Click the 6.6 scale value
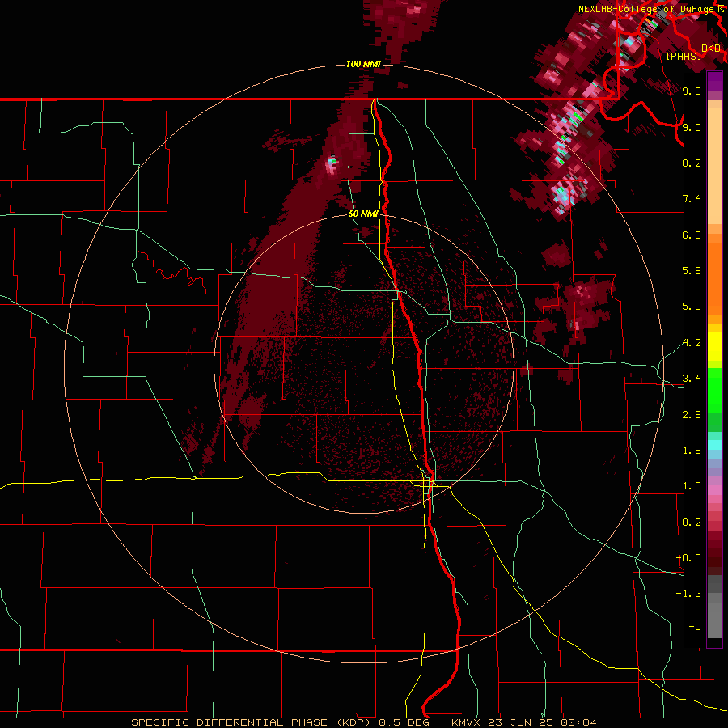 (692, 235)
